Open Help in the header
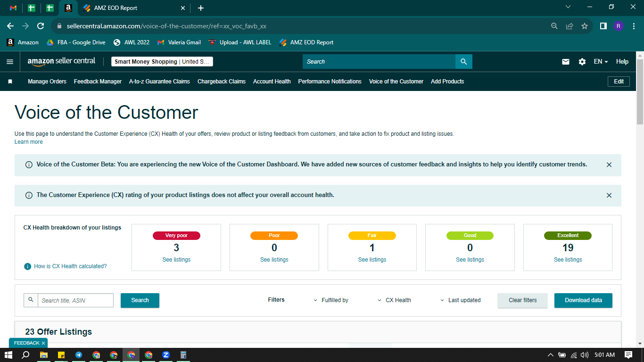 [x=622, y=62]
